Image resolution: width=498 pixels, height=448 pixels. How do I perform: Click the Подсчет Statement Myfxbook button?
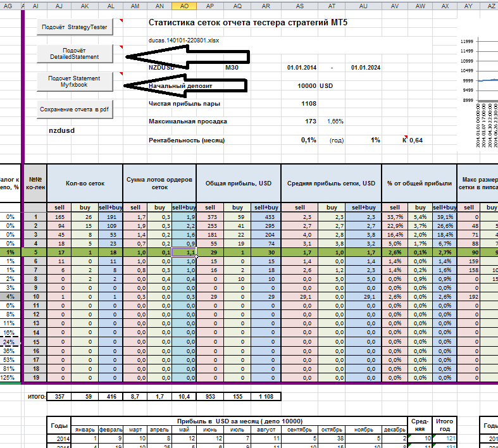point(75,82)
